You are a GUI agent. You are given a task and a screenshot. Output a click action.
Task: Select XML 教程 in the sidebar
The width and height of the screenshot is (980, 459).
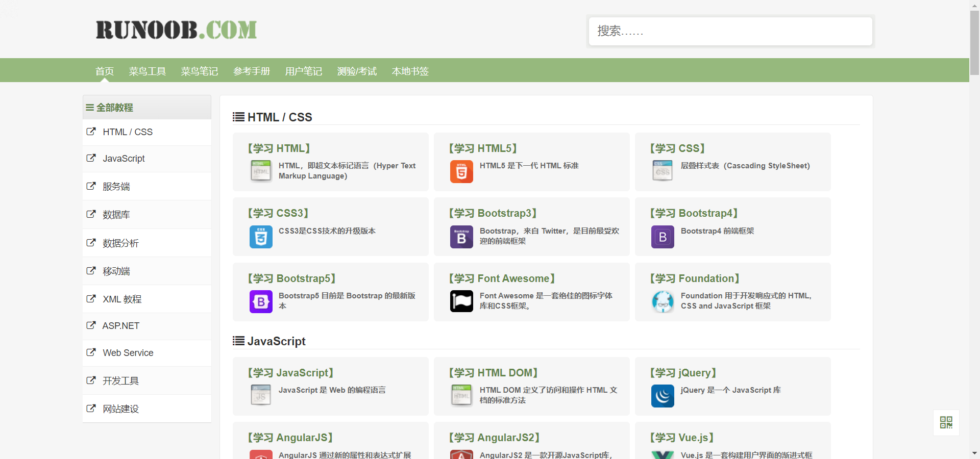point(122,299)
